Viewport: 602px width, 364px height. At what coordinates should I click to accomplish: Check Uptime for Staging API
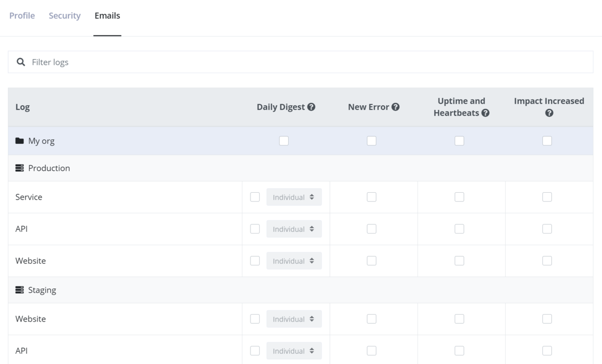click(459, 351)
